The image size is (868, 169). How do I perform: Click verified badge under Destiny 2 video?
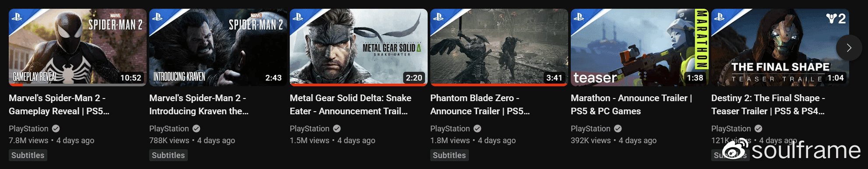click(759, 128)
